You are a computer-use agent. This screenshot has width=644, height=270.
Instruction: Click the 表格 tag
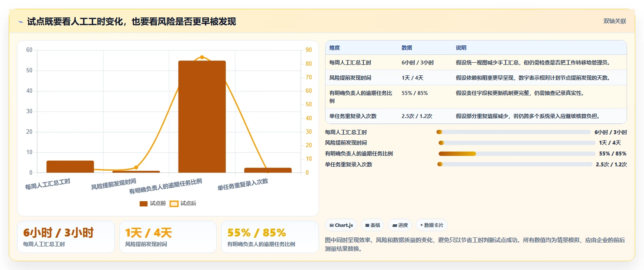[x=372, y=225]
